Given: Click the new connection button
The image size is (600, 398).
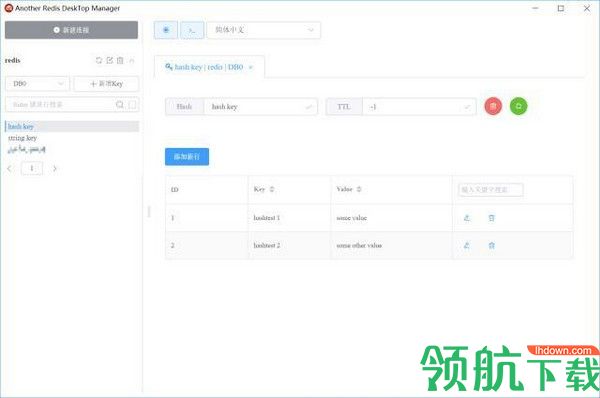Looking at the screenshot, I should click(x=71, y=30).
